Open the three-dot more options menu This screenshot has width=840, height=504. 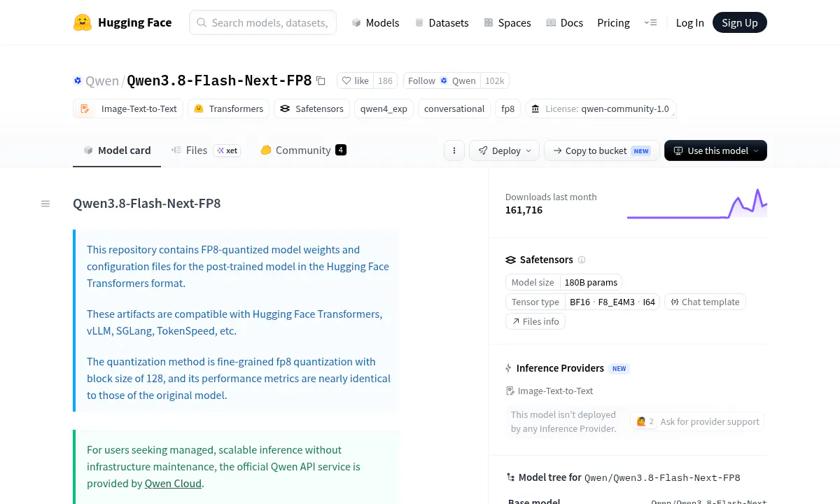454,150
